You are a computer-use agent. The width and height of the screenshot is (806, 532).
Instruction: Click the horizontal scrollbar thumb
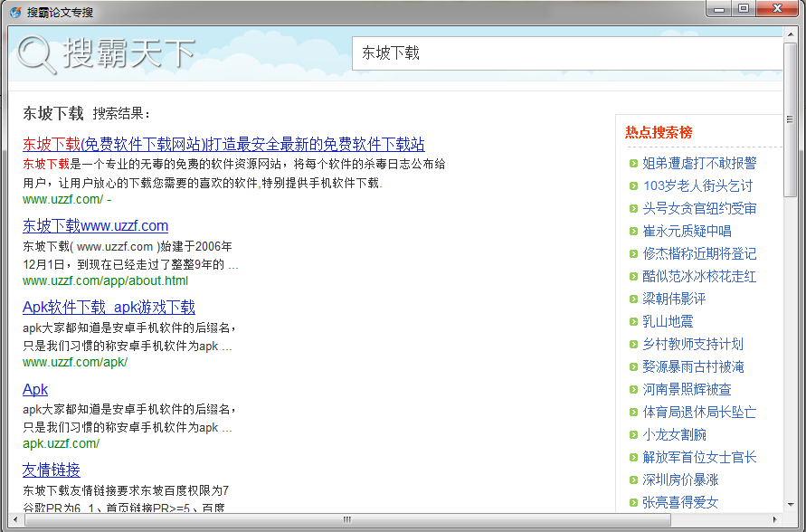(x=347, y=519)
